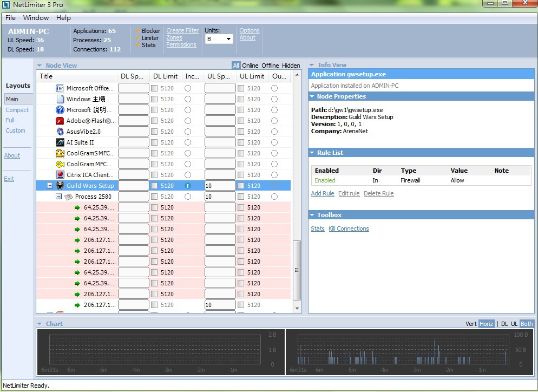Click the Edit rule link
The height and width of the screenshot is (392, 538).
tap(349, 194)
